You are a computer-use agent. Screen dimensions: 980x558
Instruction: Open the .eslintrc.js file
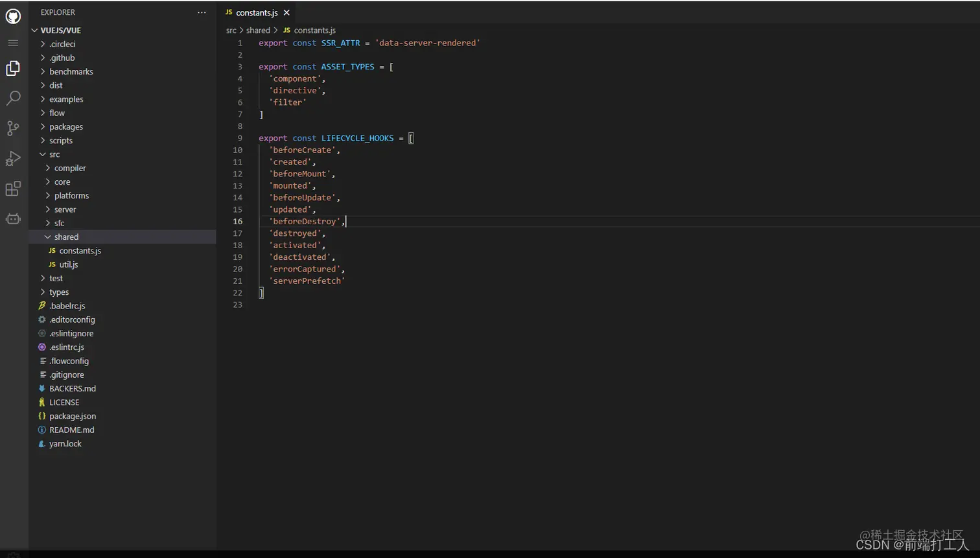click(x=122, y=347)
